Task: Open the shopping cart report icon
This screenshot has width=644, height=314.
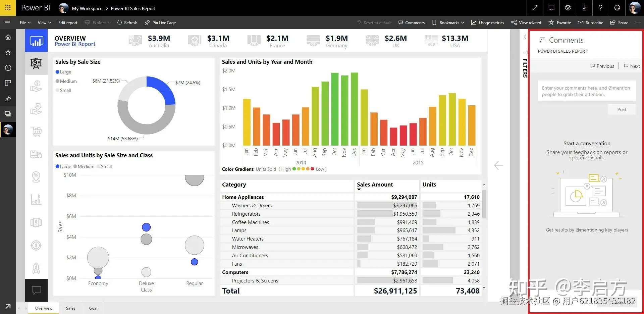Action: (x=36, y=132)
